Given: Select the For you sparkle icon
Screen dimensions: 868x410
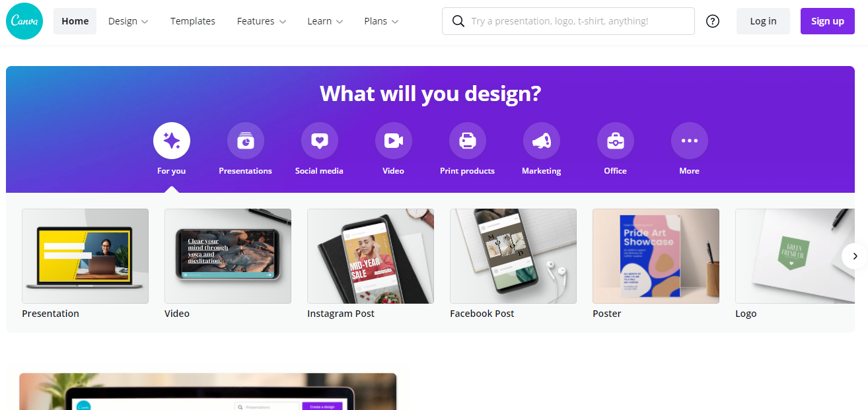Looking at the screenshot, I should tap(172, 141).
